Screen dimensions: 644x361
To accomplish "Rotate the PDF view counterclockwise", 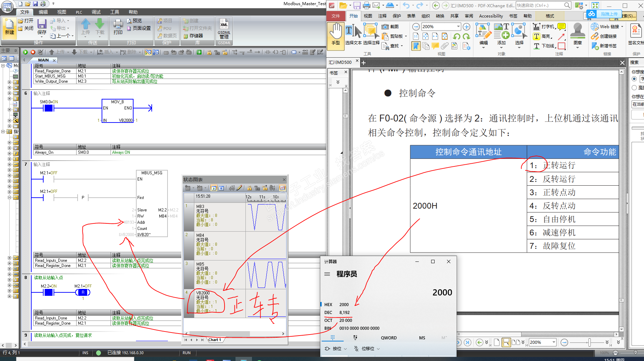I will click(457, 36).
